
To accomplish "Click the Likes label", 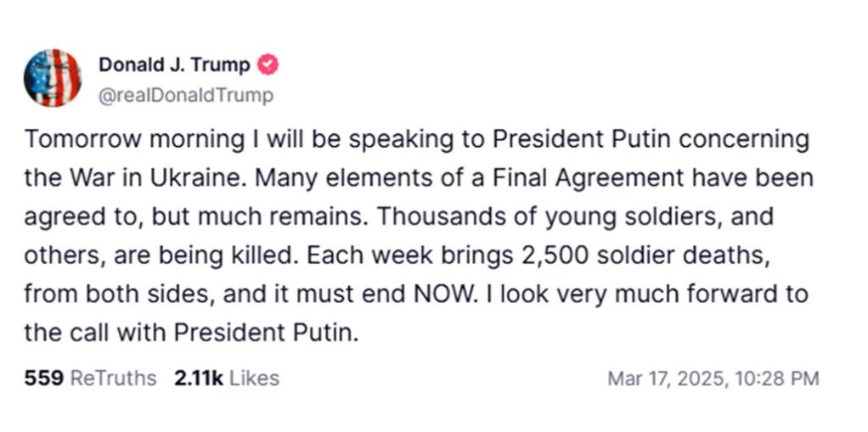I will pyautogui.click(x=254, y=379).
